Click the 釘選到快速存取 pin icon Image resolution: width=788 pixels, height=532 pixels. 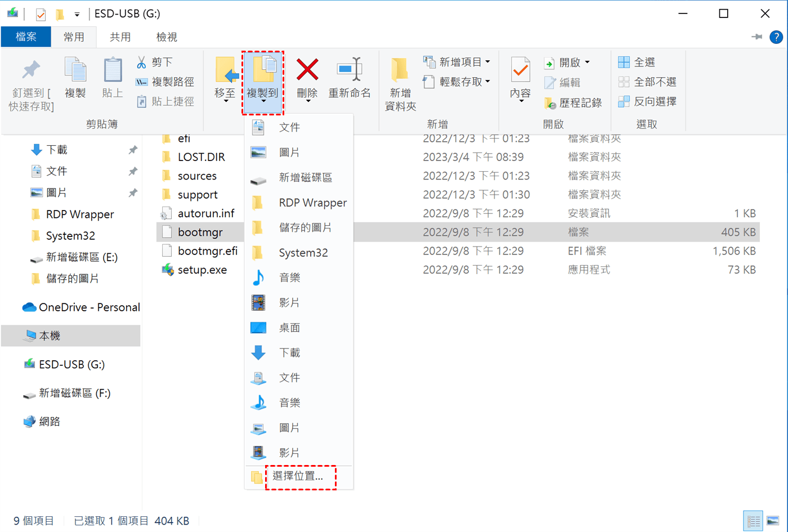coord(31,70)
